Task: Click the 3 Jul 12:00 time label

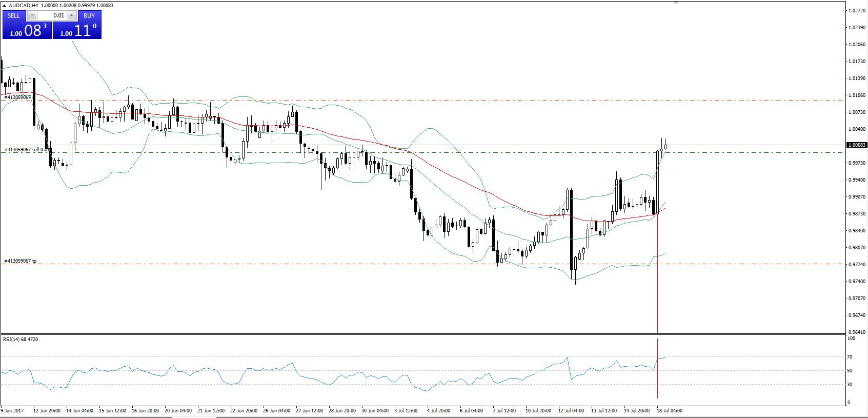Action: tap(406, 410)
